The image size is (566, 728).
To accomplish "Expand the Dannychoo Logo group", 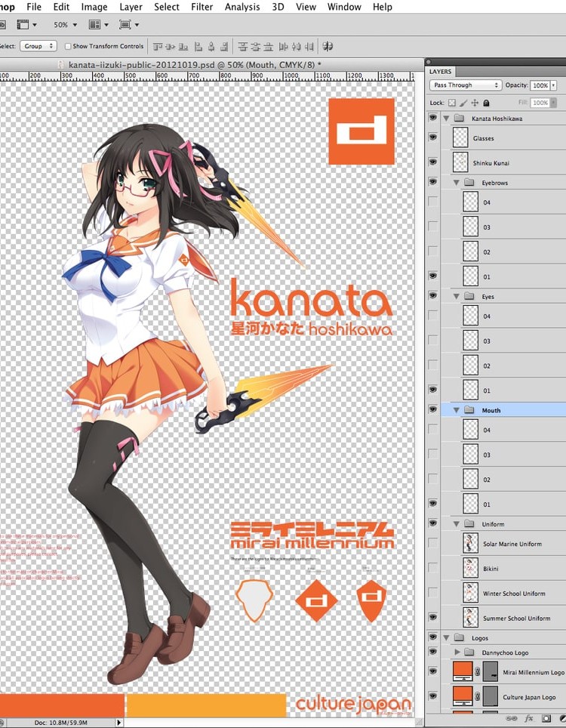I will [457, 652].
